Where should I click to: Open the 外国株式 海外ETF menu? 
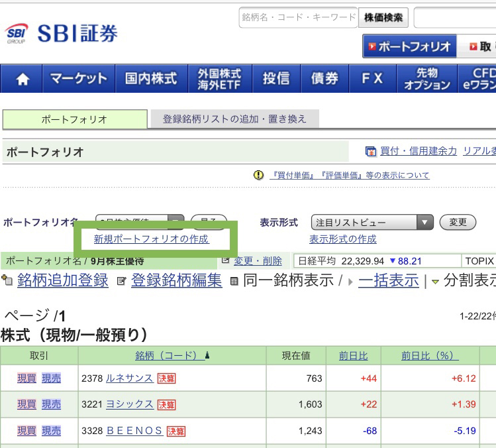tap(220, 78)
